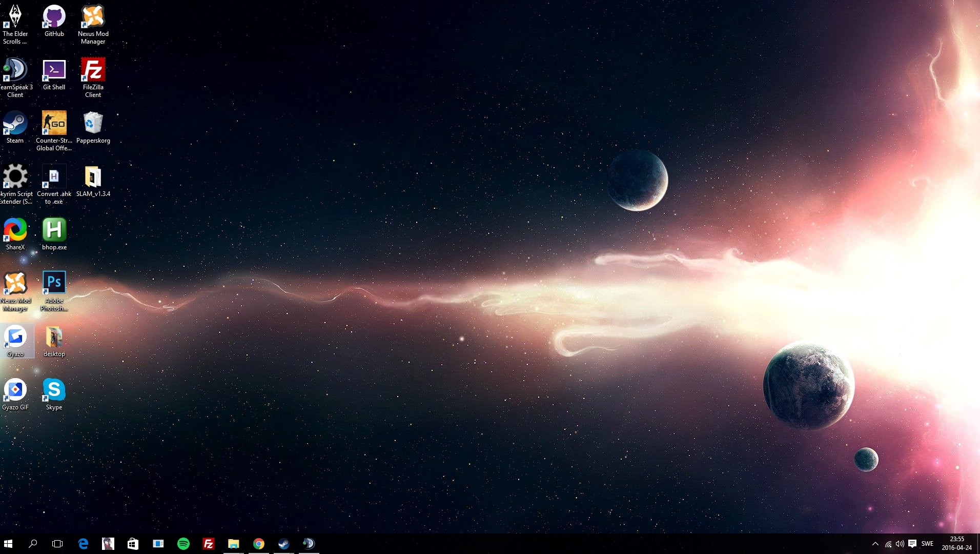Open the volume speaker tray control

(x=900, y=544)
